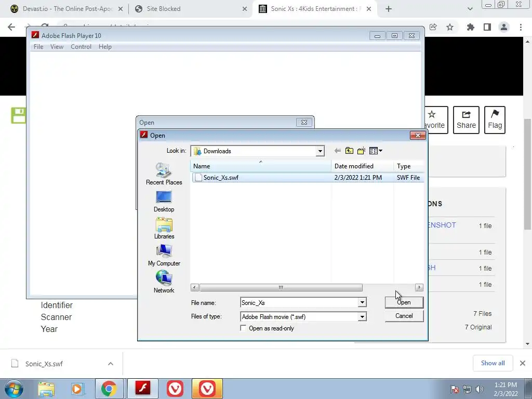Viewport: 532px width, 399px height.
Task: Click the network tray icon
Action: click(x=467, y=389)
